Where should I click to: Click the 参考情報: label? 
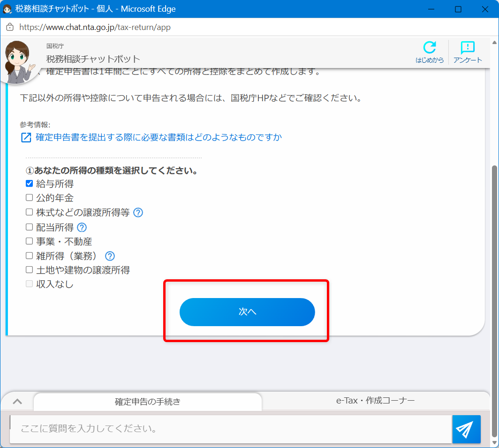[35, 125]
